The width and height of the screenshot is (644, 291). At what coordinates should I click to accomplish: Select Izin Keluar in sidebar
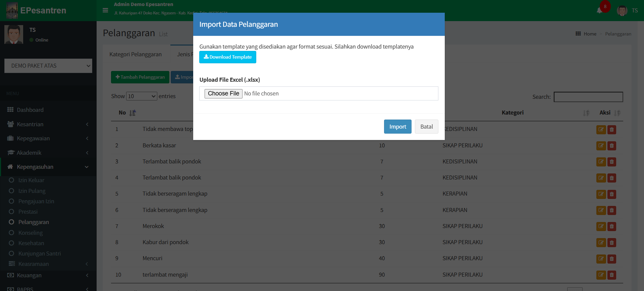[x=31, y=180]
